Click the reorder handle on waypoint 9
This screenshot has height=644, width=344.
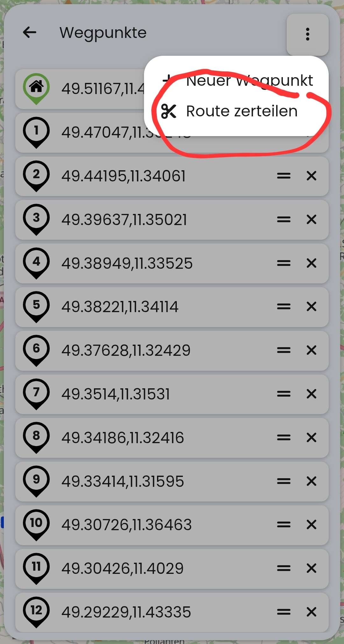click(x=283, y=481)
